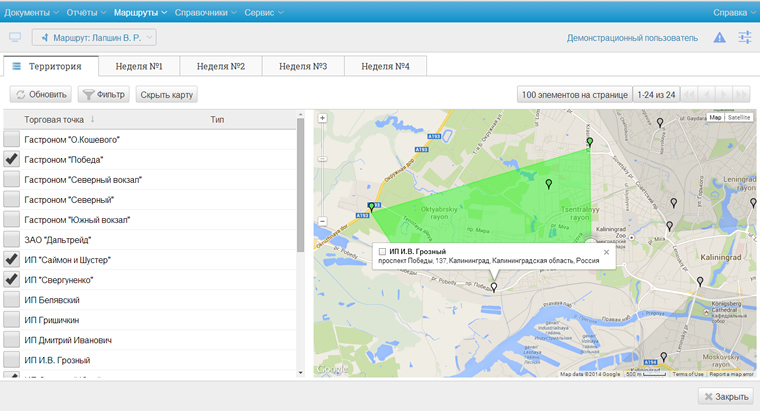Click the map pin near ul. Gaydara
This screenshot has height=411, width=760.
point(660,123)
